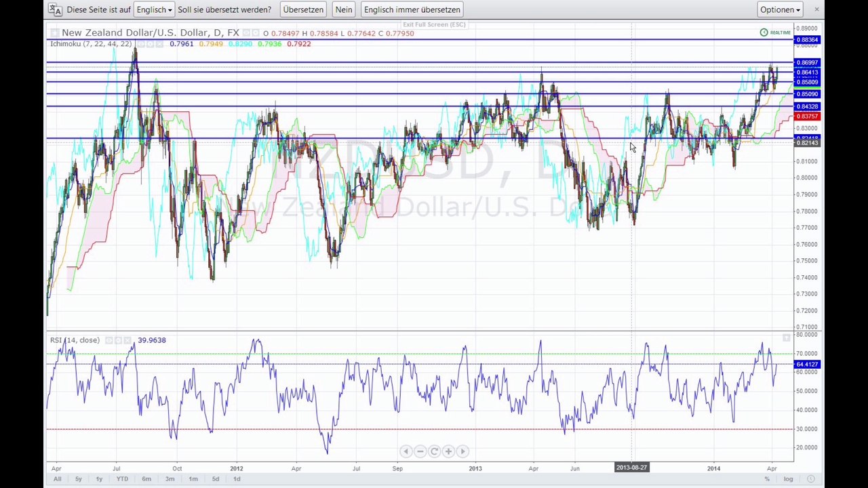Click the translate icon in the browser bar

tap(56, 9)
